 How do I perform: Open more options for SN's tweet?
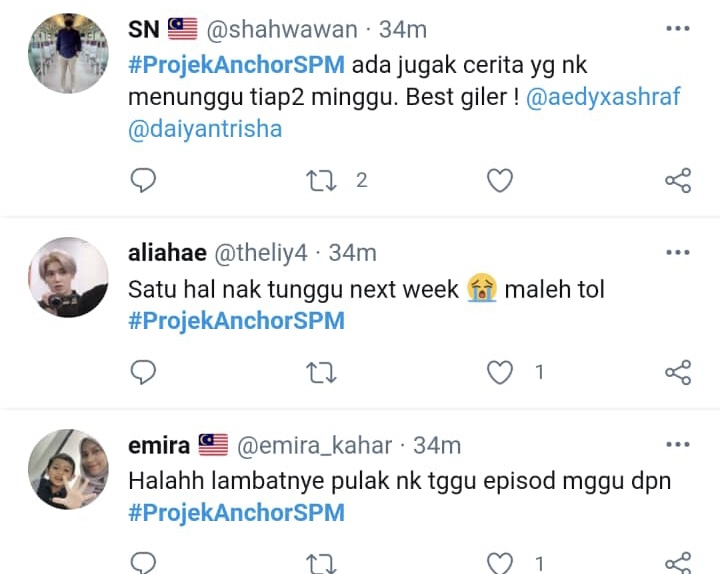(x=678, y=28)
